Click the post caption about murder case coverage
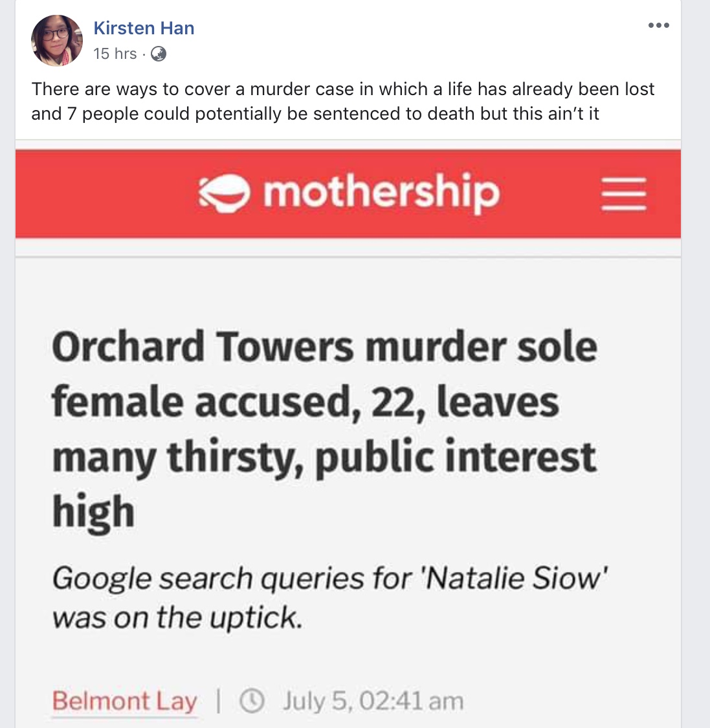 [343, 101]
